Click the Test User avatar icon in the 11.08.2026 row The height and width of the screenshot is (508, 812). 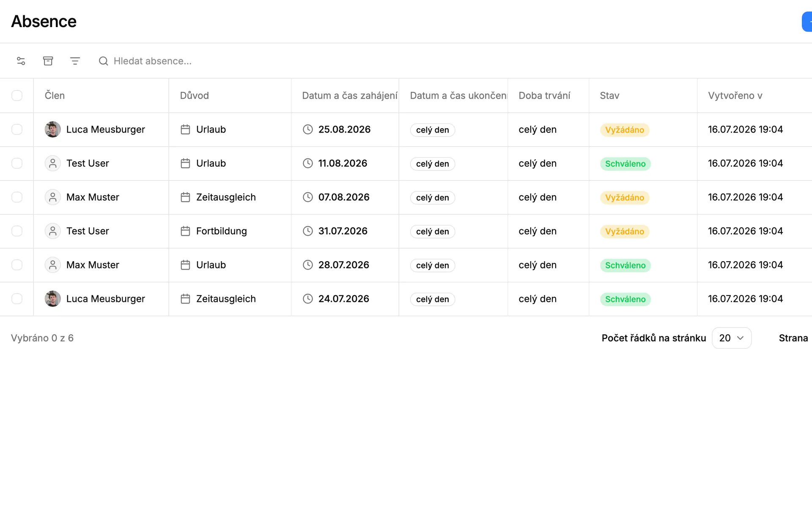coord(53,163)
